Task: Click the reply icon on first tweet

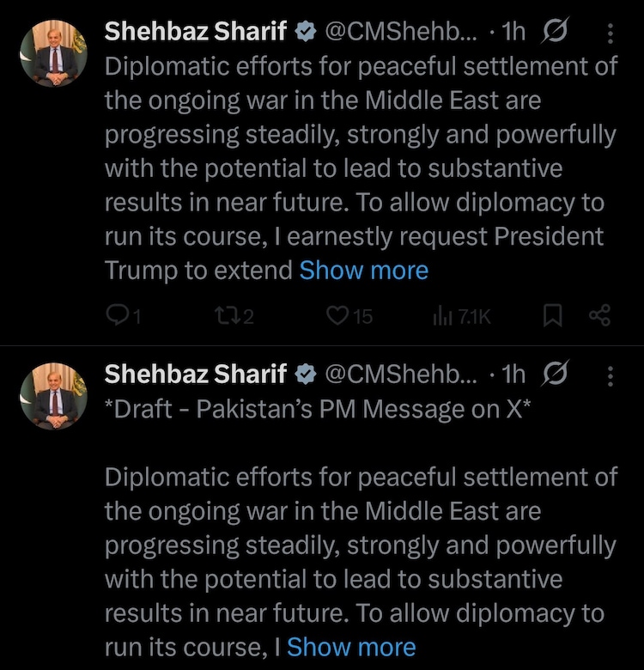Action: pyautogui.click(x=116, y=316)
